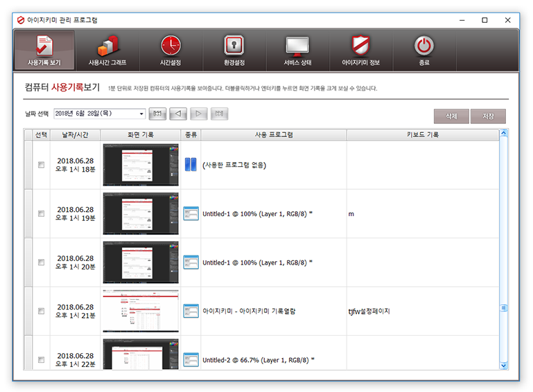Click the 삭제 button

451,116
